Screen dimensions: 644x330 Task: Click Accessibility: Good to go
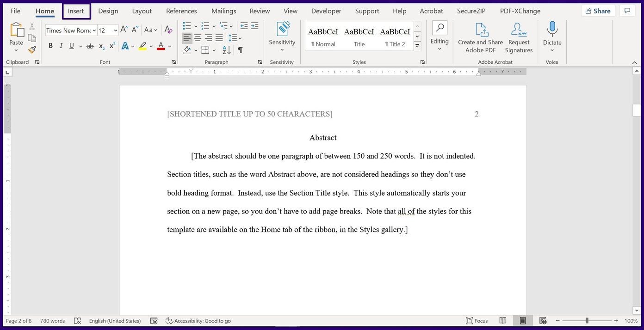pyautogui.click(x=198, y=321)
